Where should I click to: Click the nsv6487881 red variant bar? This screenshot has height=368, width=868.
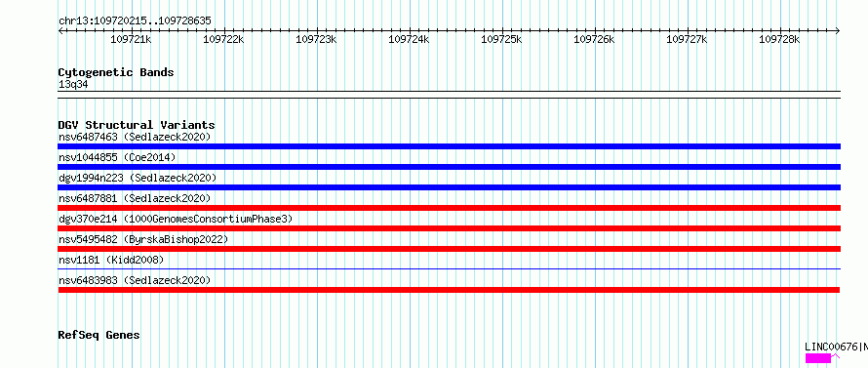click(x=449, y=208)
